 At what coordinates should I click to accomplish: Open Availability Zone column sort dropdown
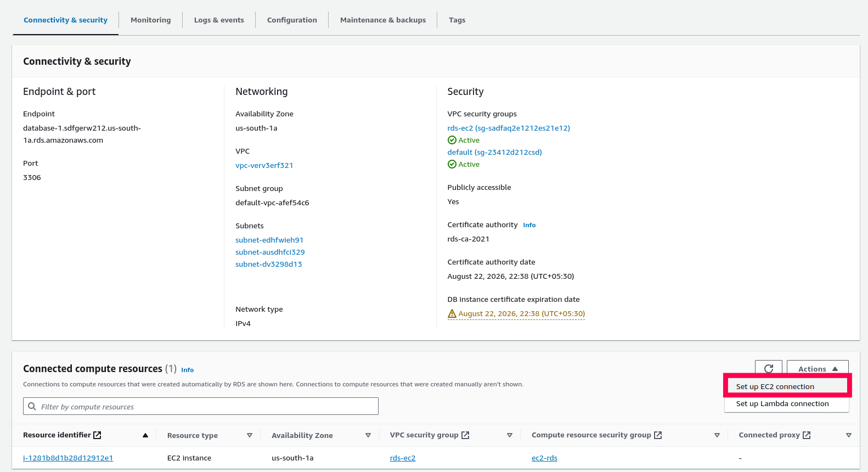pos(368,435)
